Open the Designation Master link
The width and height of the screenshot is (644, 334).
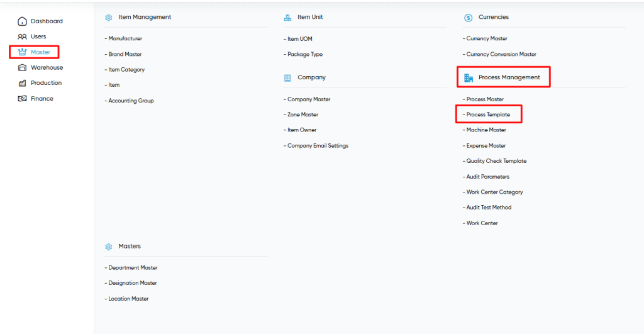131,283
